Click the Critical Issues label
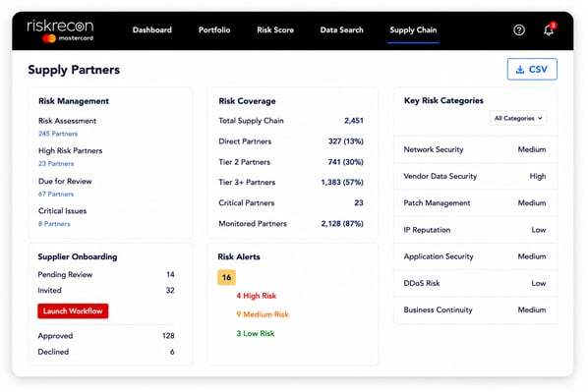588x392 pixels. [62, 211]
